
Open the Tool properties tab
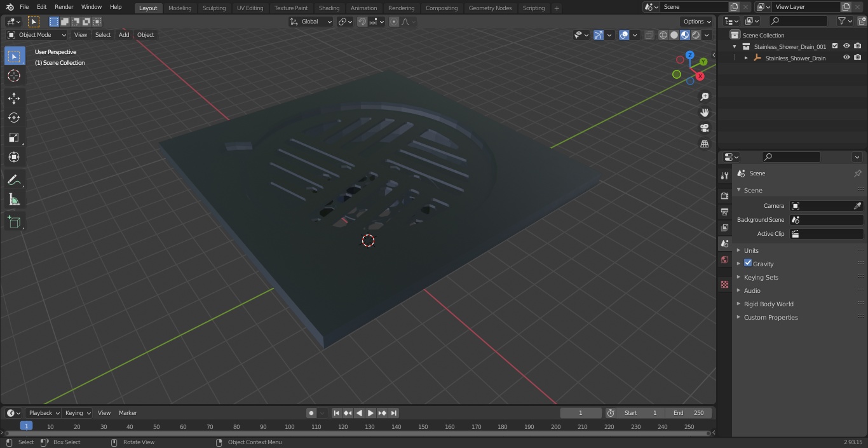(724, 176)
